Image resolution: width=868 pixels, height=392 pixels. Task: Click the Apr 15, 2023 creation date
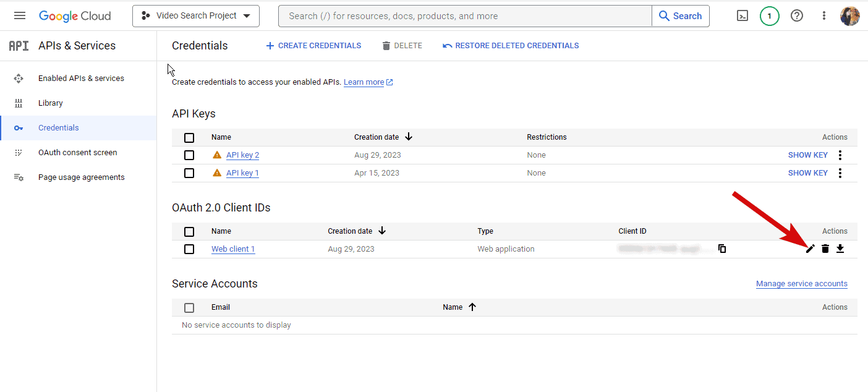tap(377, 173)
